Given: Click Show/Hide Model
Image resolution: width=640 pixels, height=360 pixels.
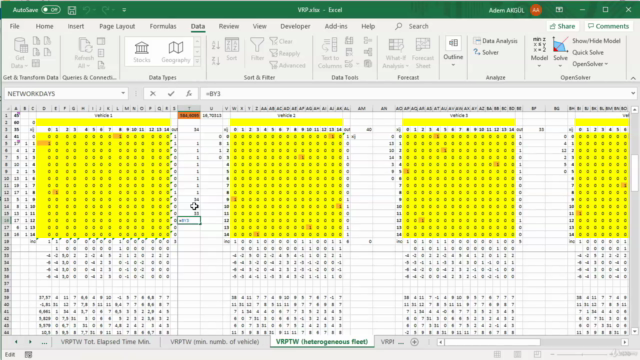Looking at the screenshot, I should click(x=596, y=41).
